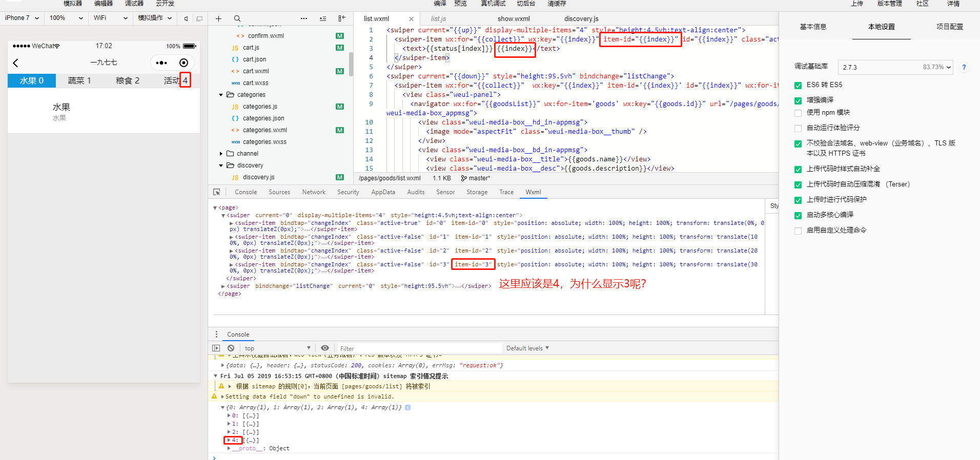Viewport: 980px width, 460px height.
Task: Select the 蔬菜 1 category in simulator
Action: (79, 80)
